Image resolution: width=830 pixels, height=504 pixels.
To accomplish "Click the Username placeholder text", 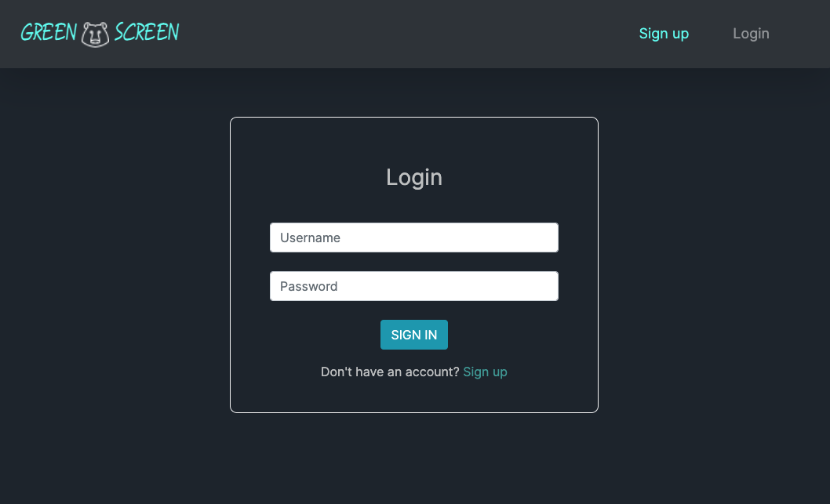I will pos(310,237).
